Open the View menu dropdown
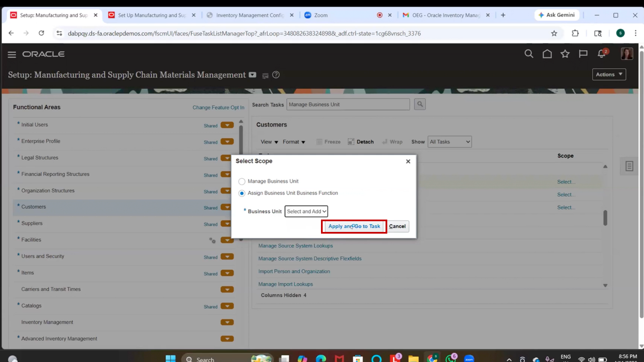 (x=269, y=142)
